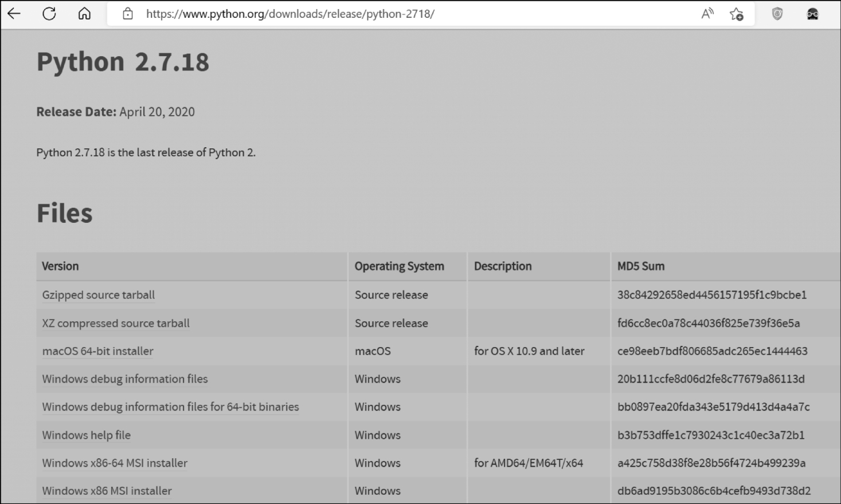Select MD5 sum bb0897ea20fda343e5179d413d4a4a7c
841x504 pixels.
pyautogui.click(x=714, y=407)
